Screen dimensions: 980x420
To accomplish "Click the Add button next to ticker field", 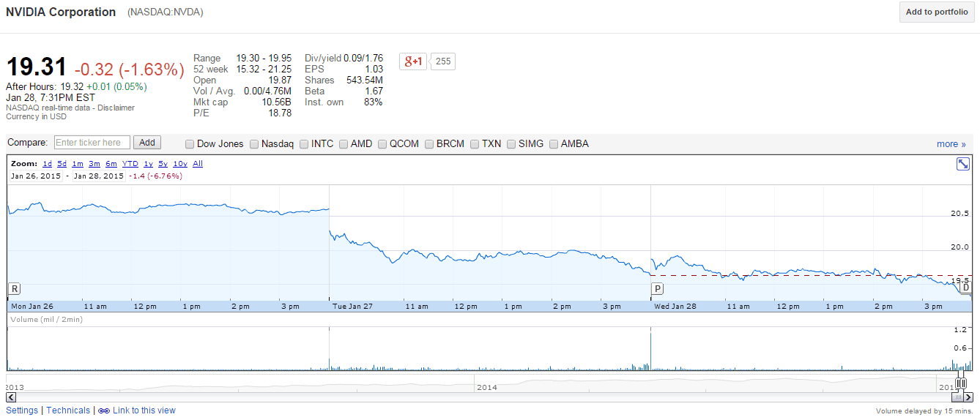I will pos(147,143).
